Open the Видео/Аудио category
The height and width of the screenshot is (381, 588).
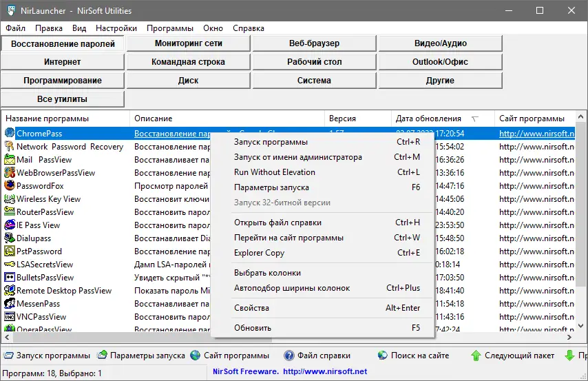(x=440, y=43)
